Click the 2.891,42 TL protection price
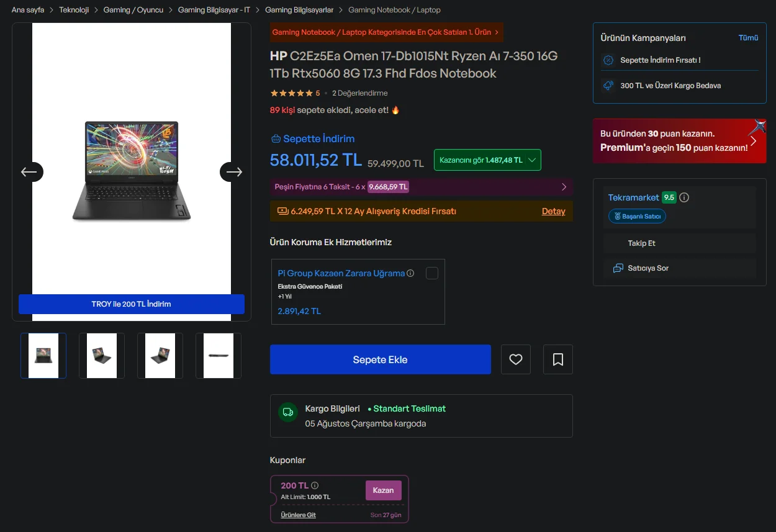776x532 pixels. tap(299, 312)
